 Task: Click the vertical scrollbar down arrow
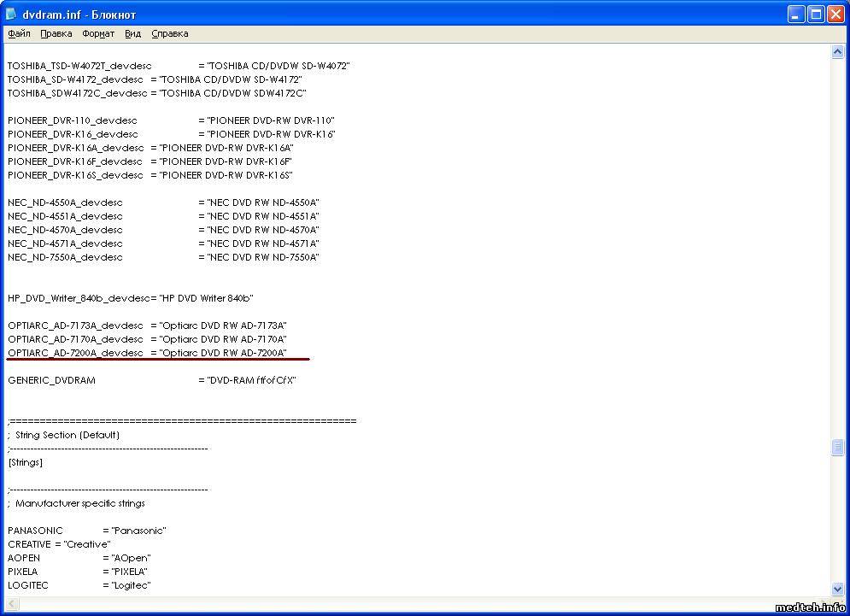click(x=837, y=589)
